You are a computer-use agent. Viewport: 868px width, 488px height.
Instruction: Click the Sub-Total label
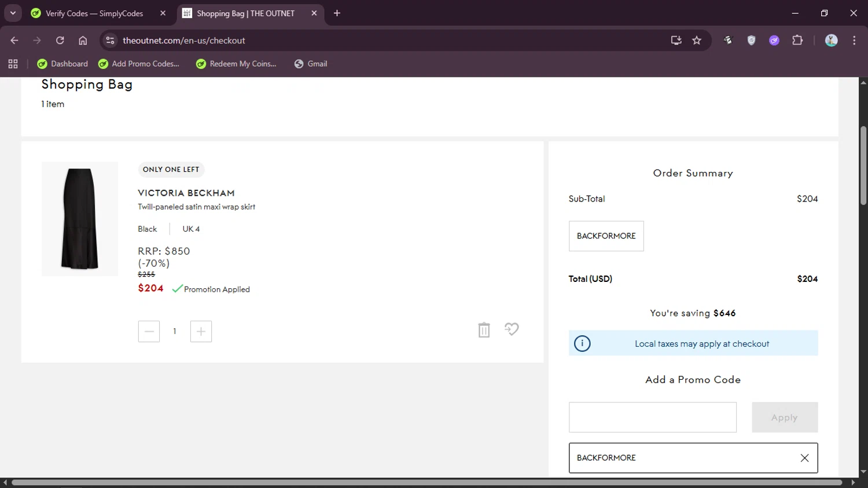(587, 199)
